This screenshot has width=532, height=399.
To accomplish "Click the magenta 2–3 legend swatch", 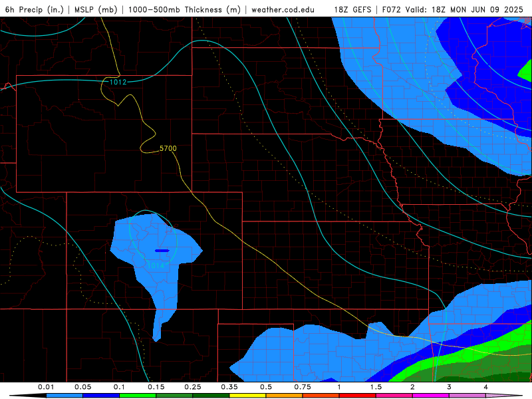I will [x=431, y=396].
